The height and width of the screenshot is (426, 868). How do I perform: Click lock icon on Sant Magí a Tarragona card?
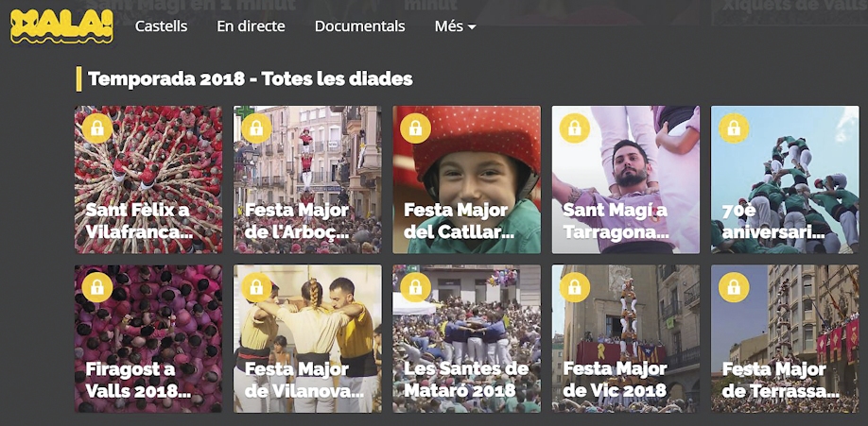(x=574, y=128)
